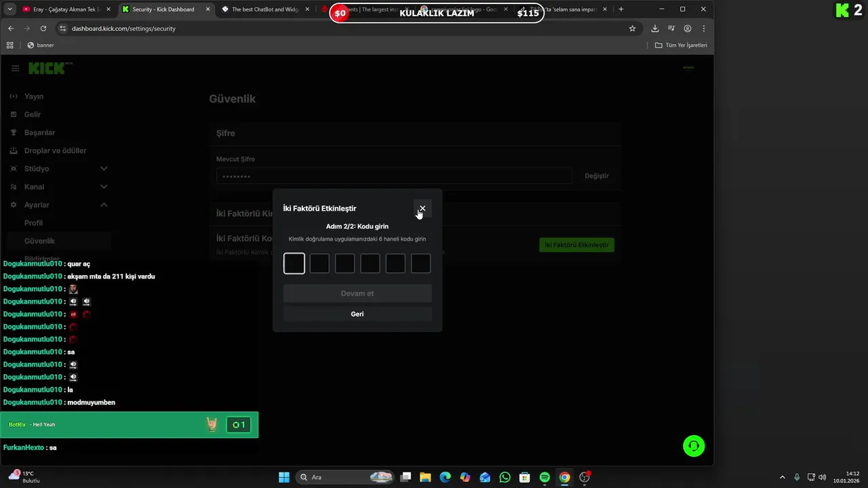This screenshot has width=868, height=488.
Task: Click the Devam et button
Action: (x=357, y=293)
